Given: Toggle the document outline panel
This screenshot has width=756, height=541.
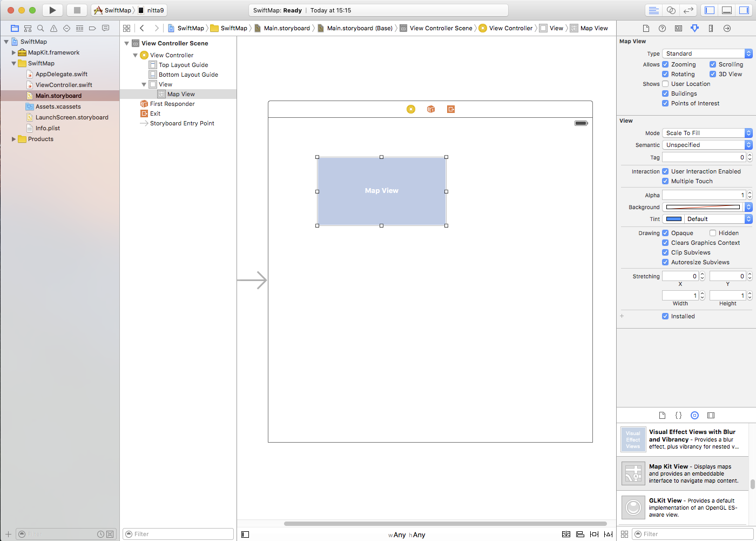Looking at the screenshot, I should (245, 535).
